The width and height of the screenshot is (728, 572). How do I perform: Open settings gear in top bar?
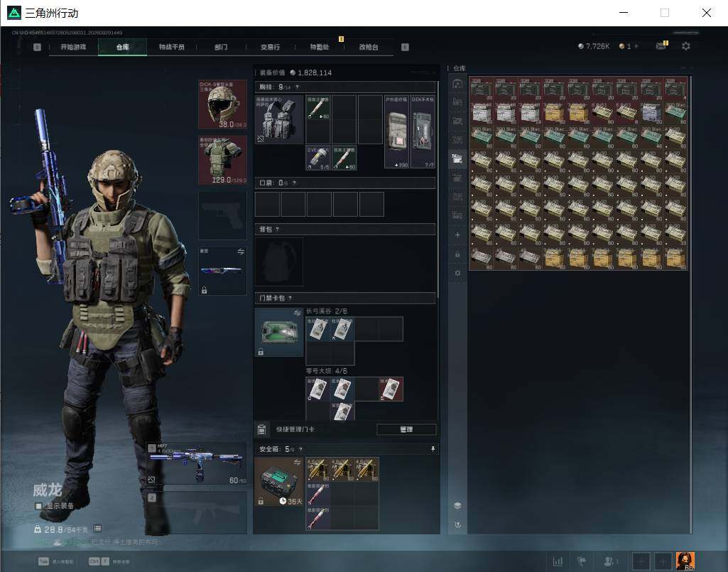pyautogui.click(x=686, y=46)
